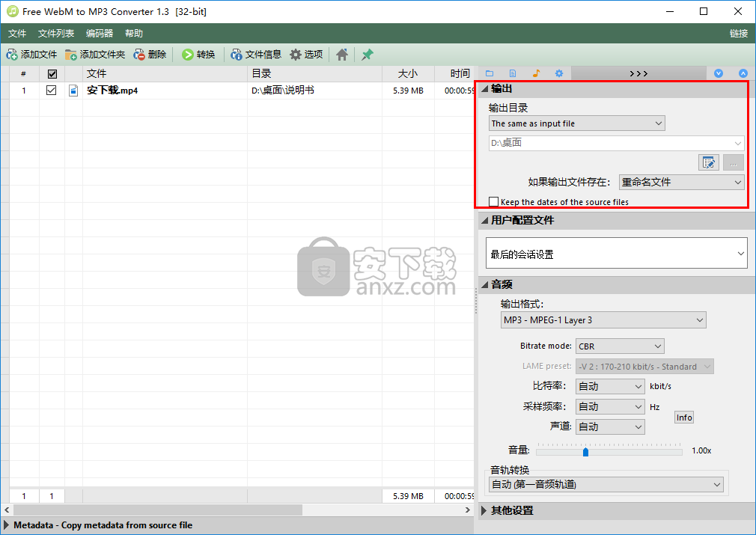Collapse the 输出 section
The image size is (756, 535).
pyautogui.click(x=485, y=89)
